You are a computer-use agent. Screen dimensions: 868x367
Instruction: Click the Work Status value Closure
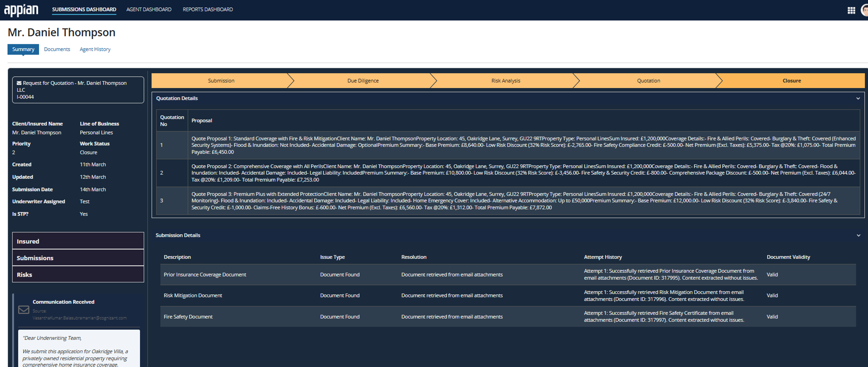pos(88,152)
